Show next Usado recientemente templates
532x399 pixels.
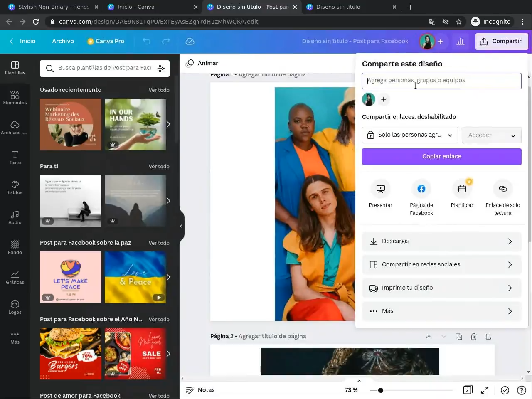(x=168, y=124)
